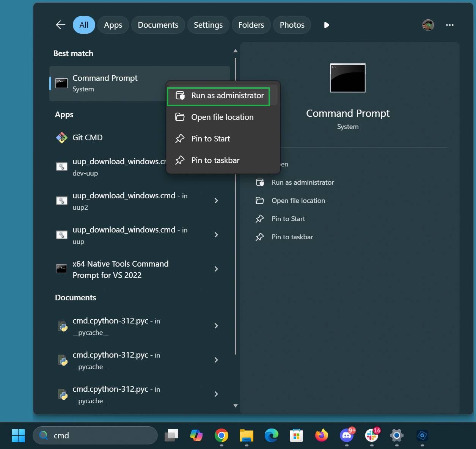Open Google Chrome from the taskbar
The image size is (476, 449).
(222, 435)
